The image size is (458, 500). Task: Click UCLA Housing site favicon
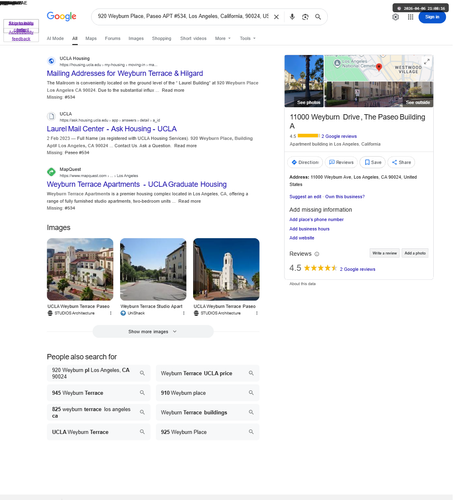[x=51, y=61]
